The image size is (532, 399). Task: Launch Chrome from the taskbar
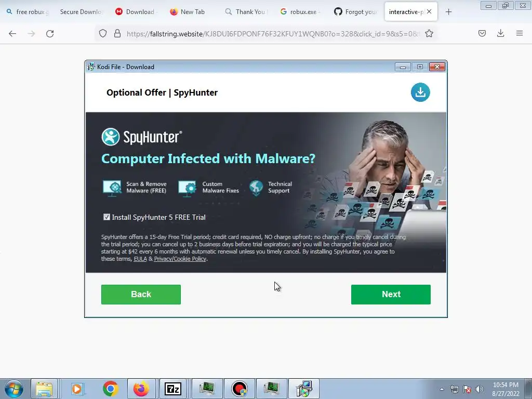point(111,389)
